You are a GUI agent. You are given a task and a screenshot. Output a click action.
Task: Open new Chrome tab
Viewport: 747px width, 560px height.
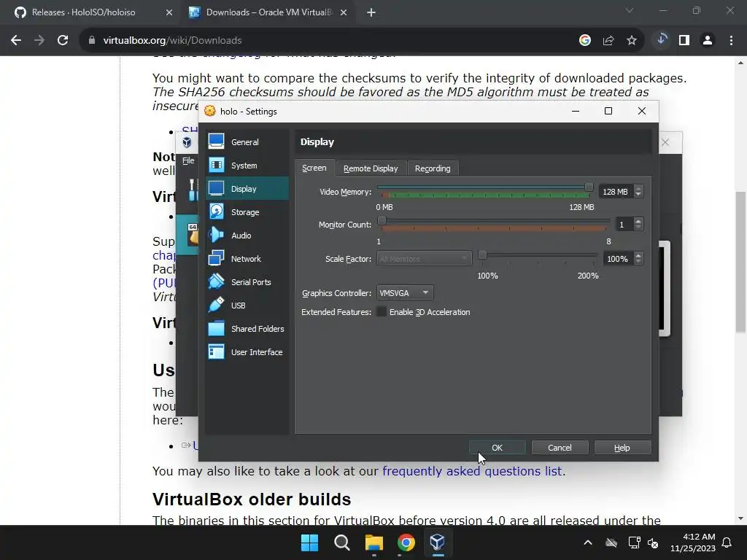point(371,12)
